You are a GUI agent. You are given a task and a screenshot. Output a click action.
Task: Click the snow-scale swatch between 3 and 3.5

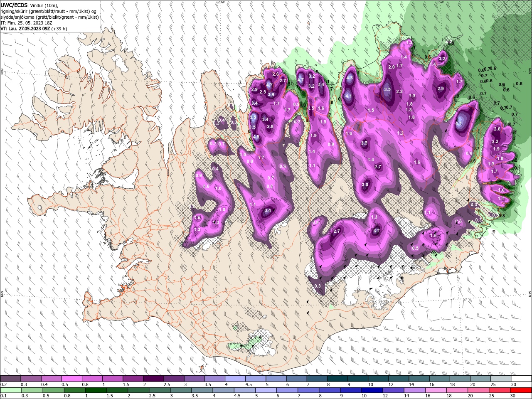coord(194,379)
